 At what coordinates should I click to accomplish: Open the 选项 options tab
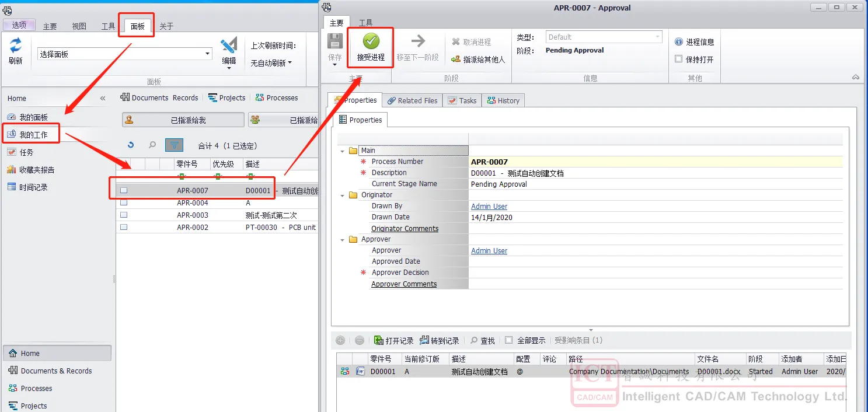pyautogui.click(x=19, y=25)
